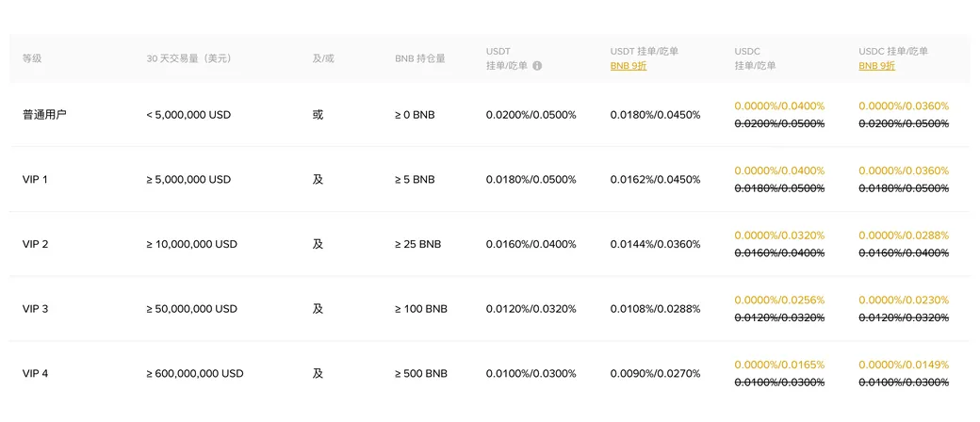This screenshot has height=422, width=980.
Task: Select the ≥ 25 BNB holding cell
Action: tap(417, 245)
